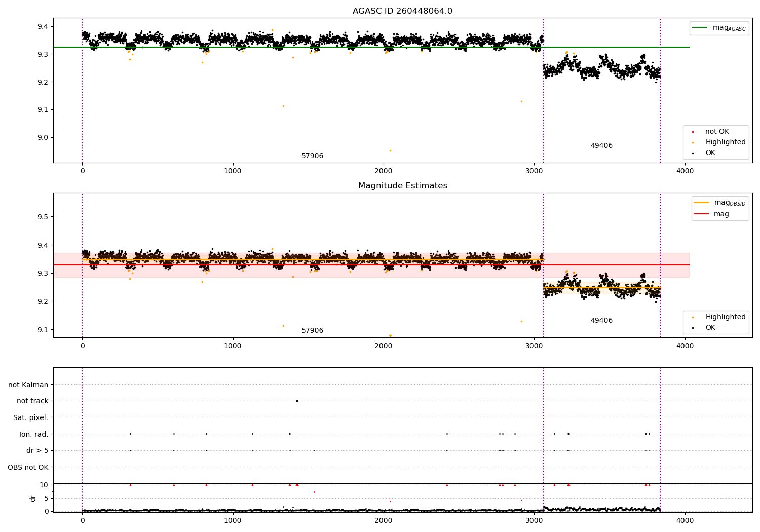
Task: Click the green mag AGASC horizontal line
Action: click(x=371, y=47)
